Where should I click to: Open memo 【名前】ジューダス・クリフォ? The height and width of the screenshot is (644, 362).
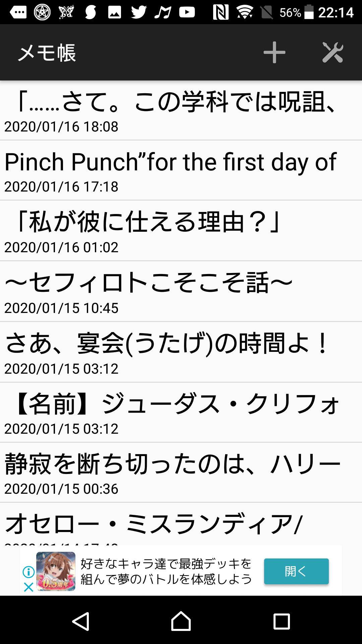pyautogui.click(x=181, y=412)
